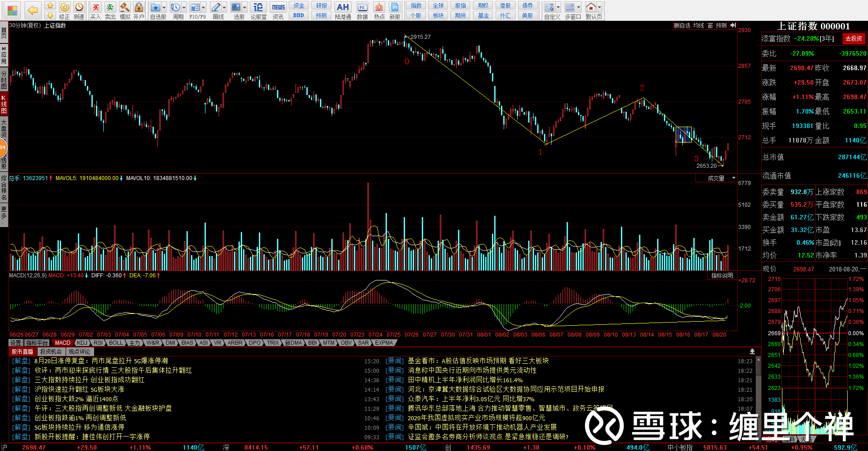Click the 去投资 red button
The image size is (868, 451).
(x=854, y=39)
